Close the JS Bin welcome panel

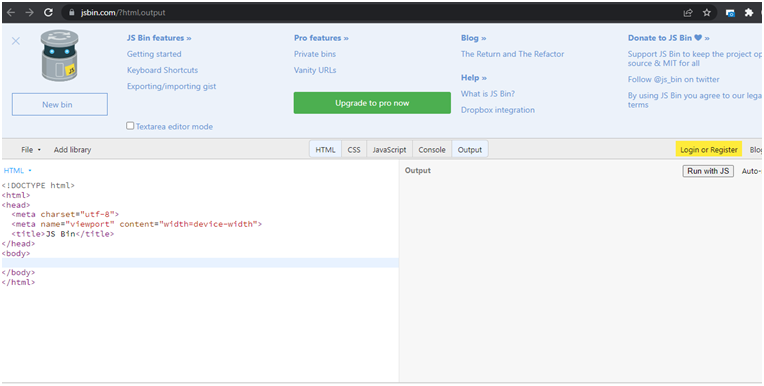[16, 41]
